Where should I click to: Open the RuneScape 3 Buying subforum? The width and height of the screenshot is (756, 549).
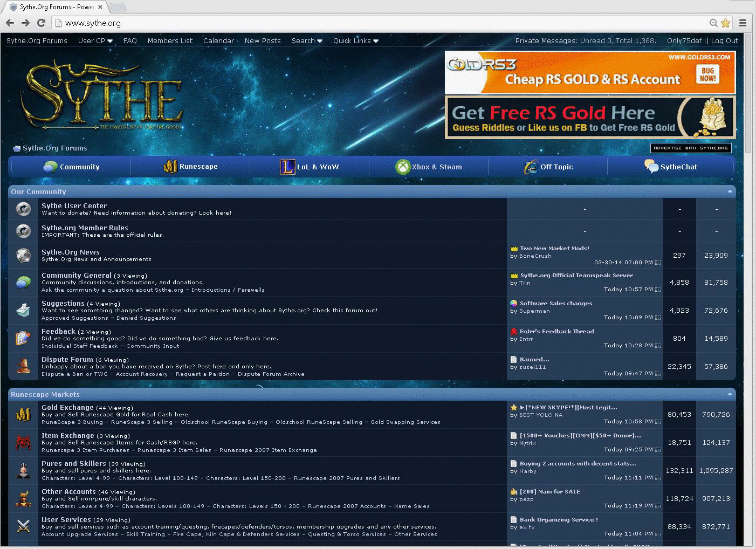coord(72,422)
